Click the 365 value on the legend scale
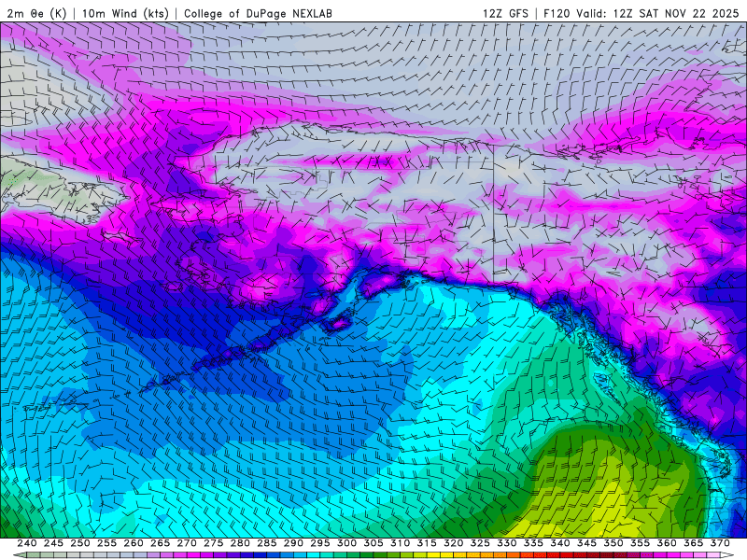This screenshot has height=560, width=747. (694, 543)
